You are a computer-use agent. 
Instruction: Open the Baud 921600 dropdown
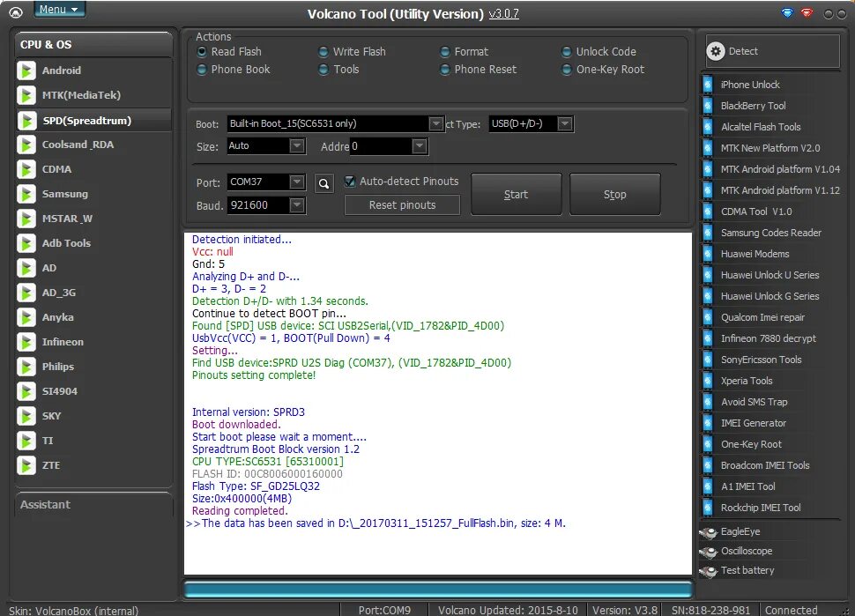(x=297, y=205)
